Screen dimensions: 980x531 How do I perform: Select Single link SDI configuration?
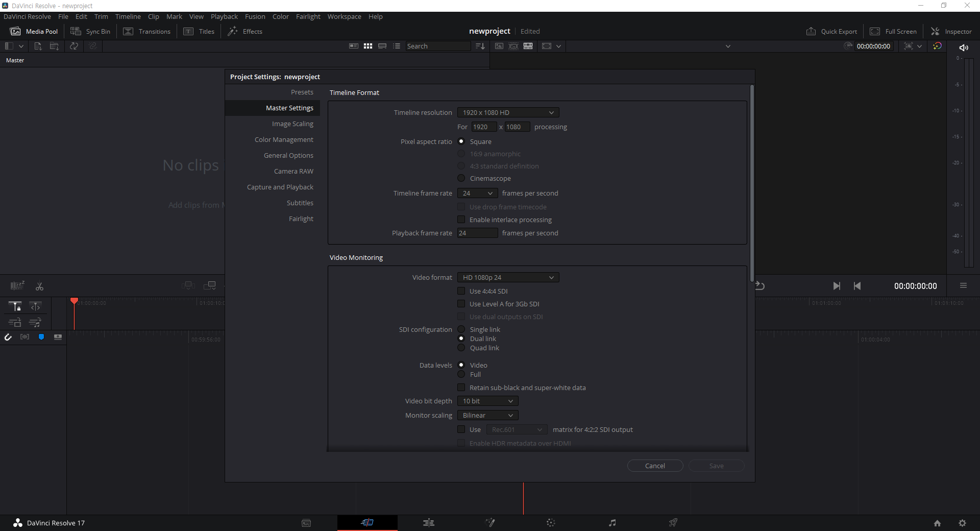[461, 329]
